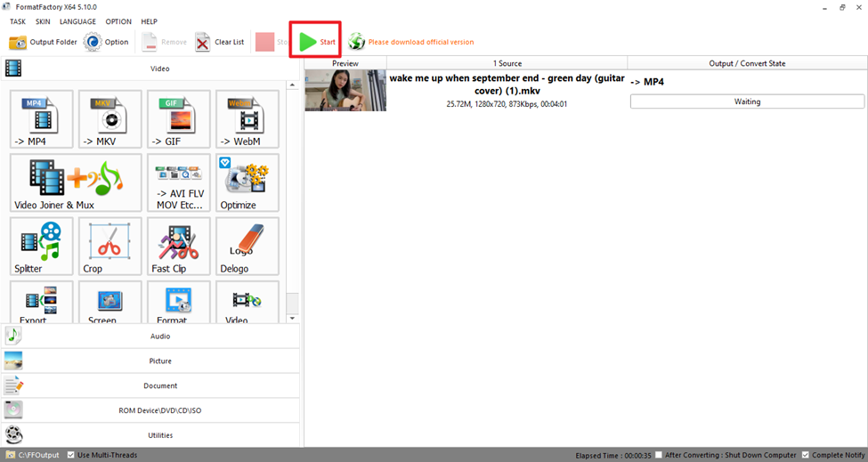Toggle Use Multi-Threads checkbox
This screenshot has height=462, width=868.
pos(71,455)
